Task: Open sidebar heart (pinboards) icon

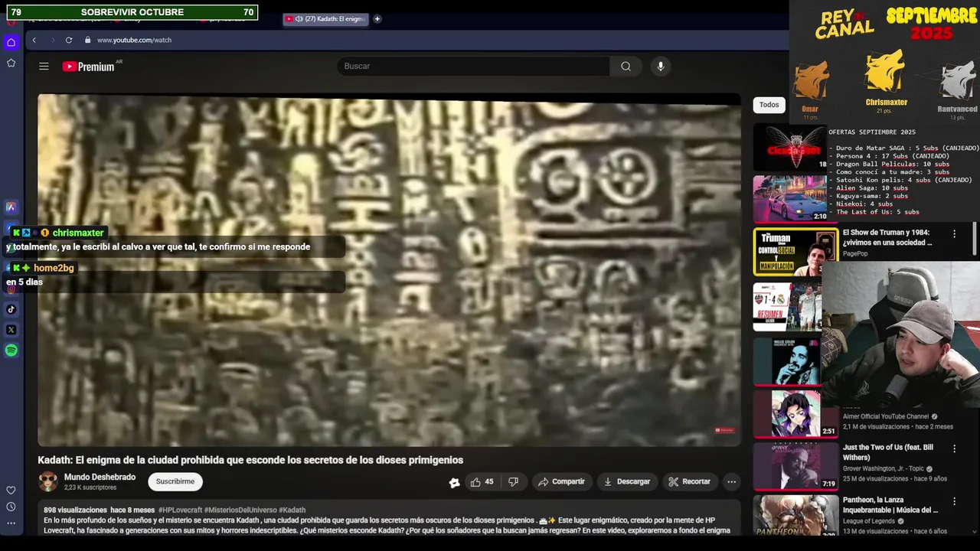Action: click(11, 490)
